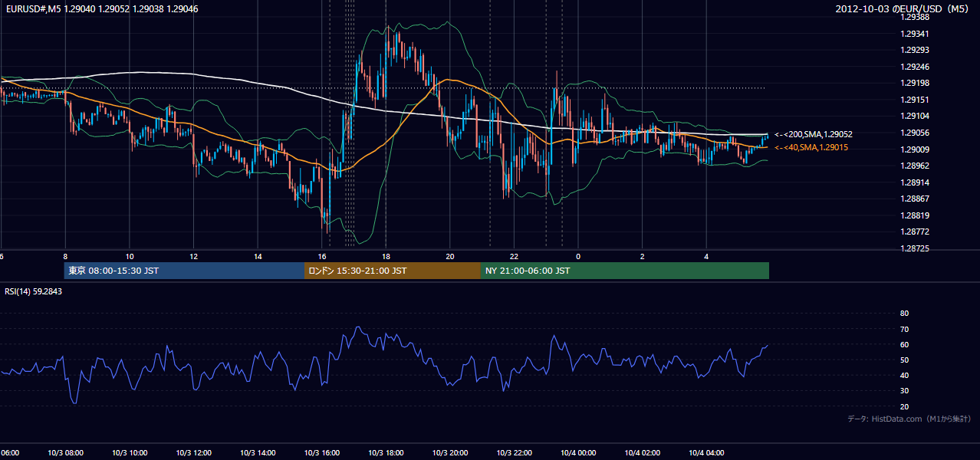Viewport: 980px width, 460px height.
Task: Click price axis label 1.29388
Action: click(x=916, y=17)
